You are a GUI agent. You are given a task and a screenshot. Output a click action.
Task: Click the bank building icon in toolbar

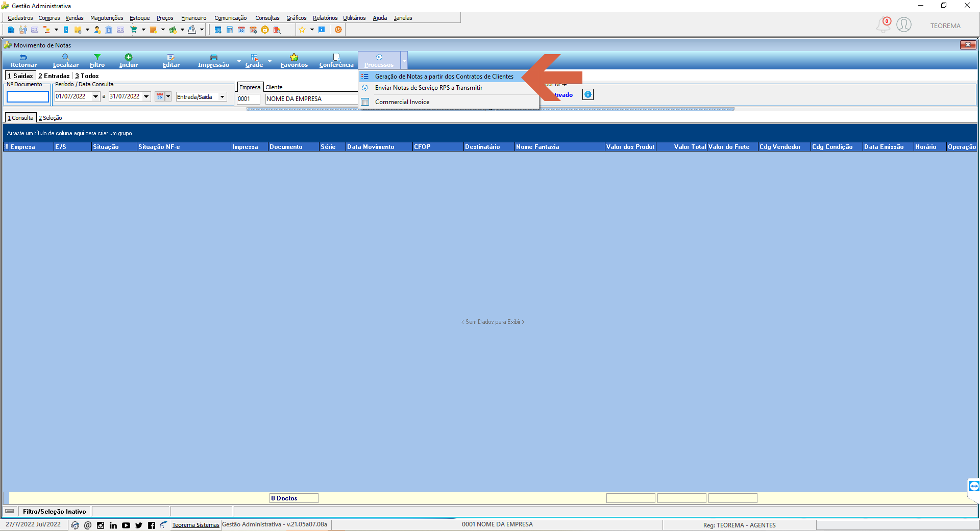(x=109, y=30)
